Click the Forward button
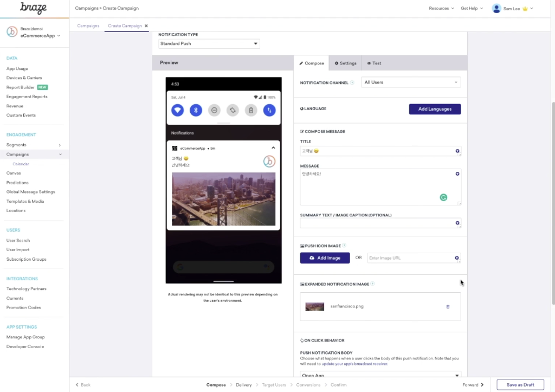 click(473, 385)
